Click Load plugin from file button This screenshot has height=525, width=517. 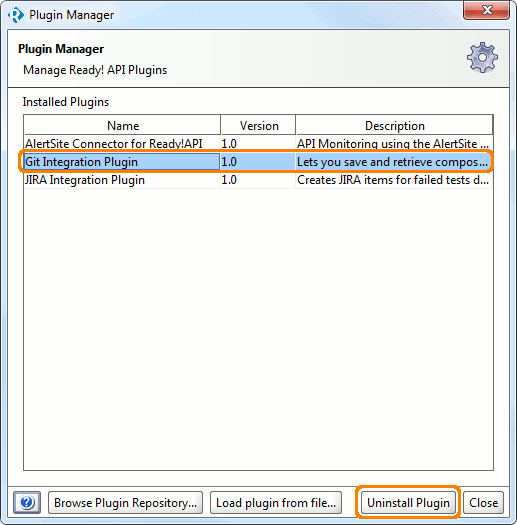pyautogui.click(x=276, y=503)
